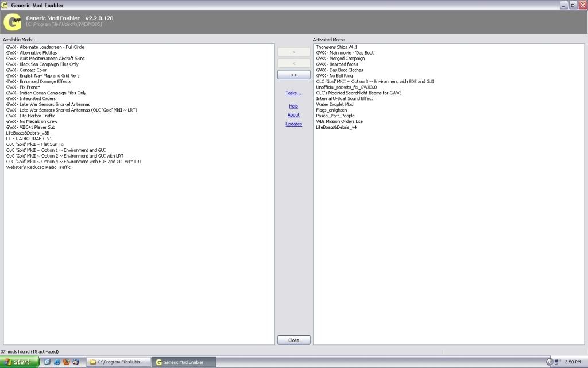Select 'GWX - VIIC41 Player Sub' mod

31,127
